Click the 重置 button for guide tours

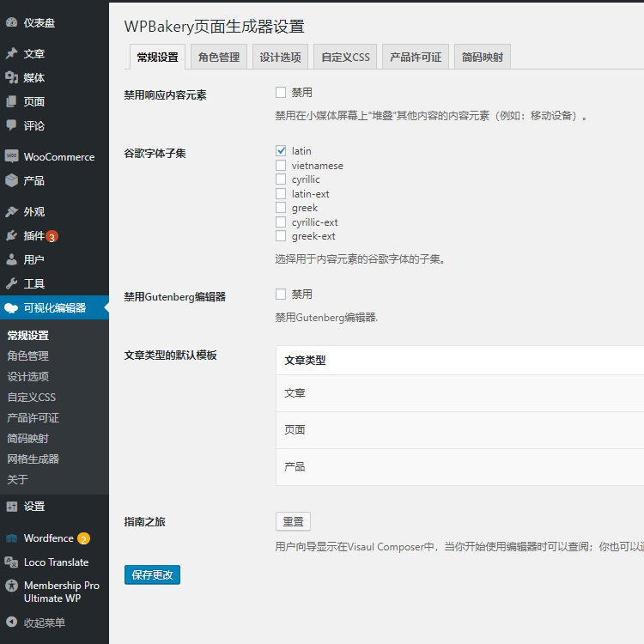click(x=294, y=521)
